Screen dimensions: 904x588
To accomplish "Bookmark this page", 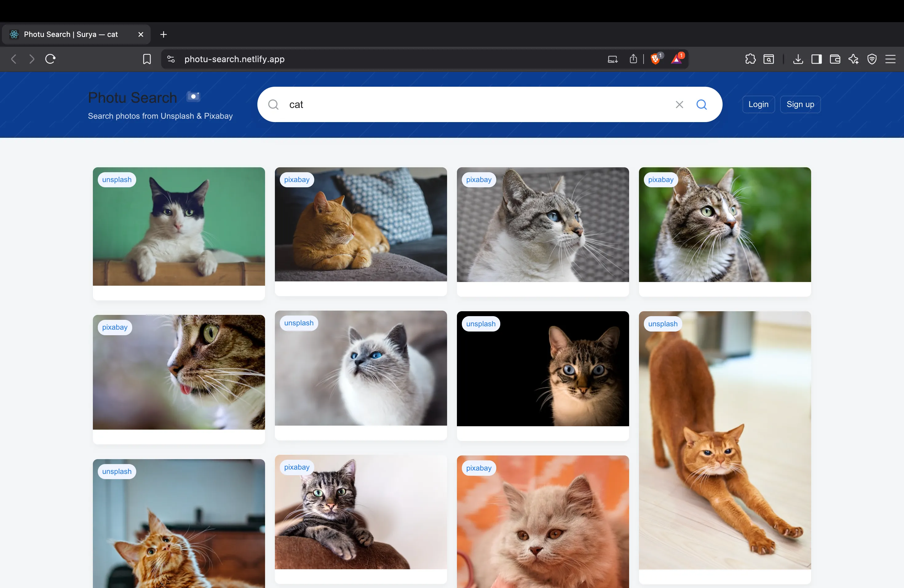I will (147, 59).
